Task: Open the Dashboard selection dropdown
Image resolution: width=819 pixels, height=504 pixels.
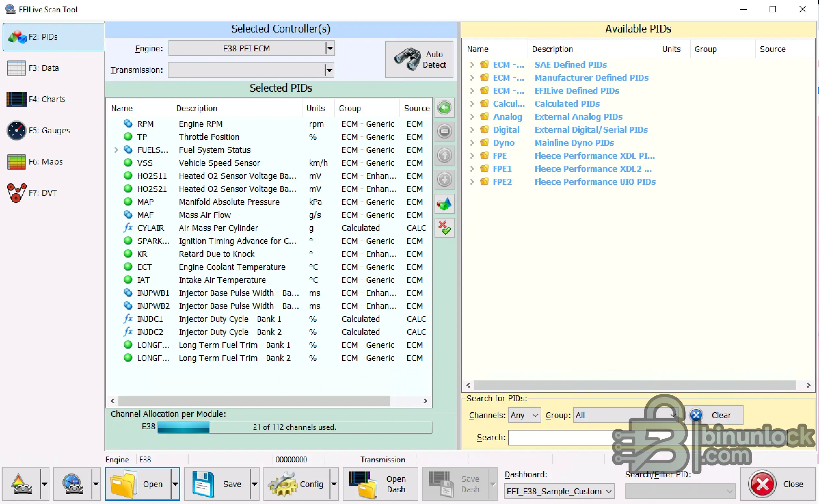Action: [559, 491]
